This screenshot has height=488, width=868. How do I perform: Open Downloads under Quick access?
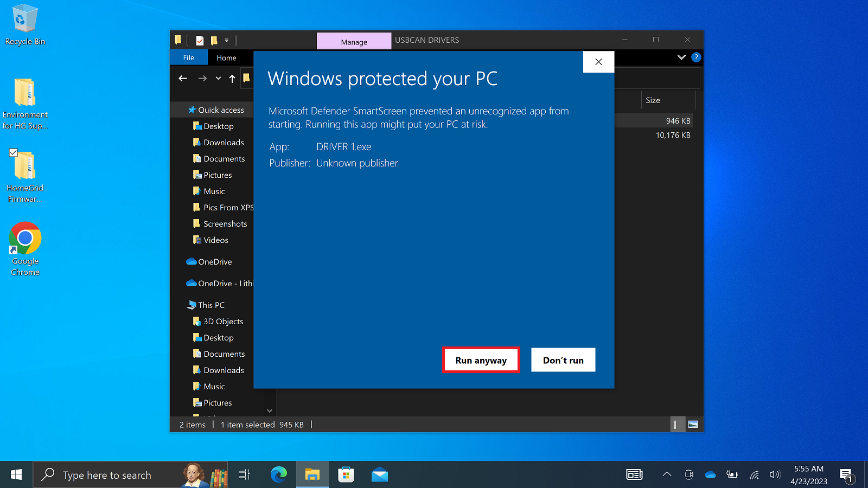[x=218, y=142]
